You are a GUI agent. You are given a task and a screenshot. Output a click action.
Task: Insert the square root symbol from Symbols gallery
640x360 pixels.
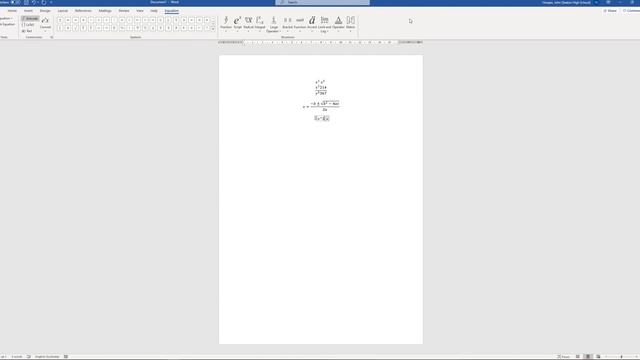point(76,28)
